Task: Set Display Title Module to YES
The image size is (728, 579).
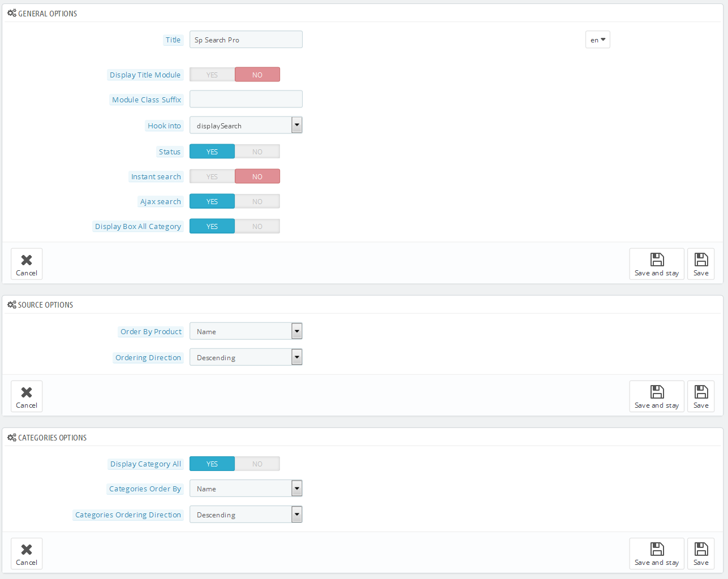Action: [212, 75]
